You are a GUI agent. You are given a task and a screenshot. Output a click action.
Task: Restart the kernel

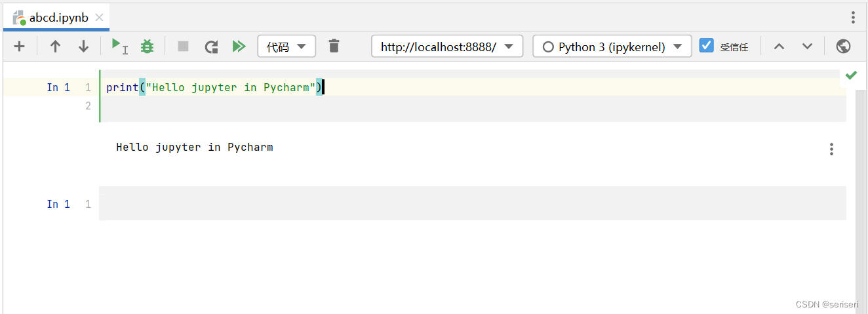[211, 47]
